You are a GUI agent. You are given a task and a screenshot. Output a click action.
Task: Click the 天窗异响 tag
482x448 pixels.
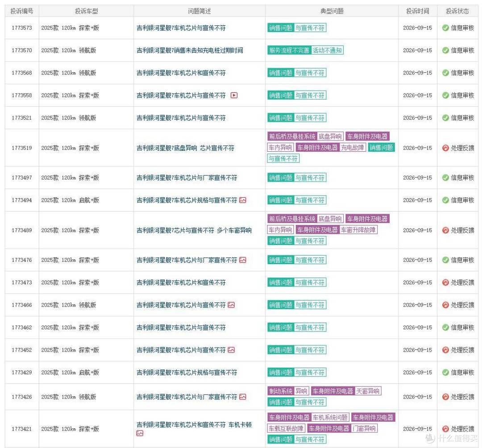tap(368, 391)
